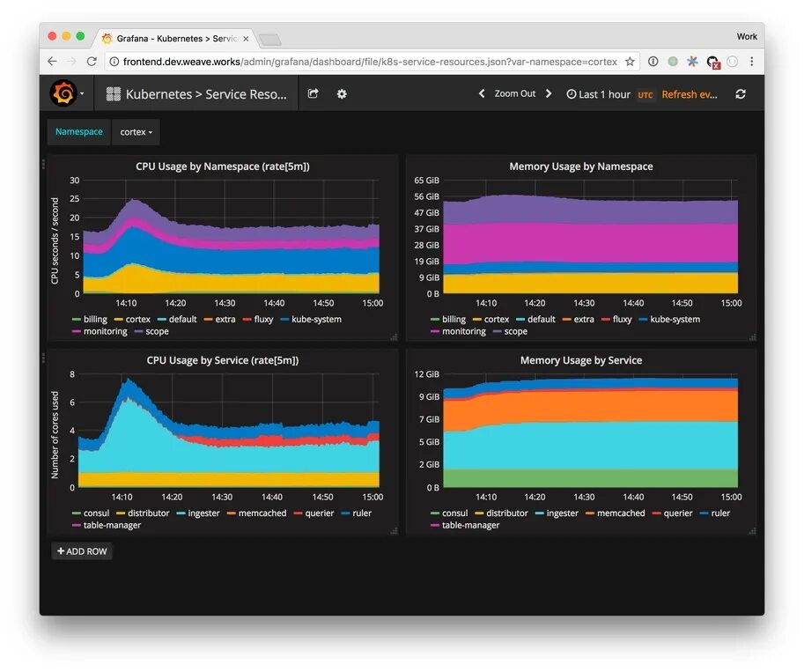Click the ADD ROW button
Viewport: 804px width, 672px height.
[x=82, y=551]
